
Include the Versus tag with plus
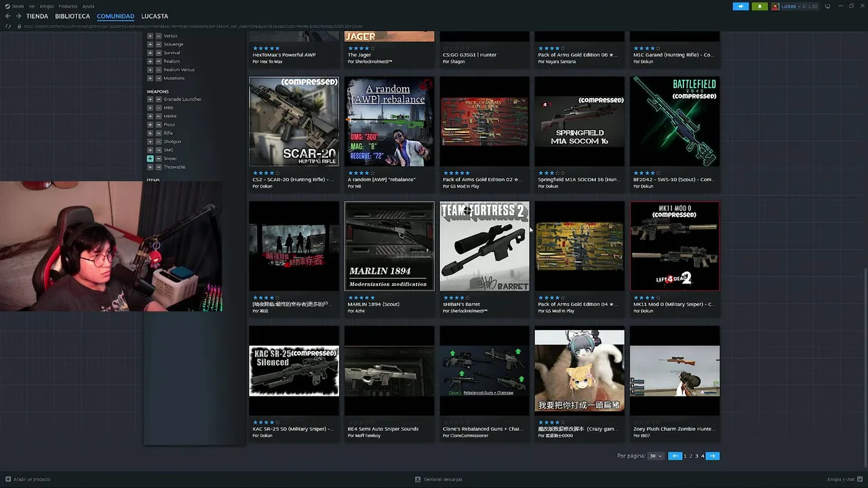click(150, 36)
